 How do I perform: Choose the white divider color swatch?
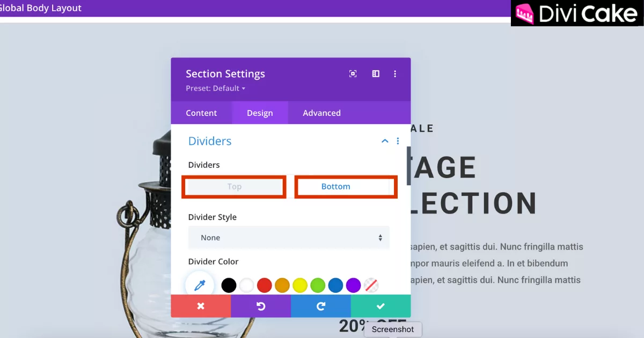tap(246, 285)
